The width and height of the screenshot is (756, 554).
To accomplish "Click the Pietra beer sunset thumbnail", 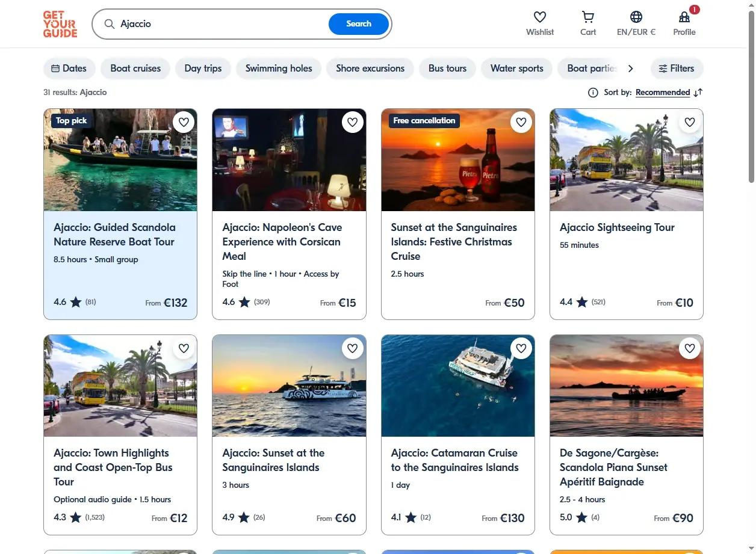I will click(458, 160).
